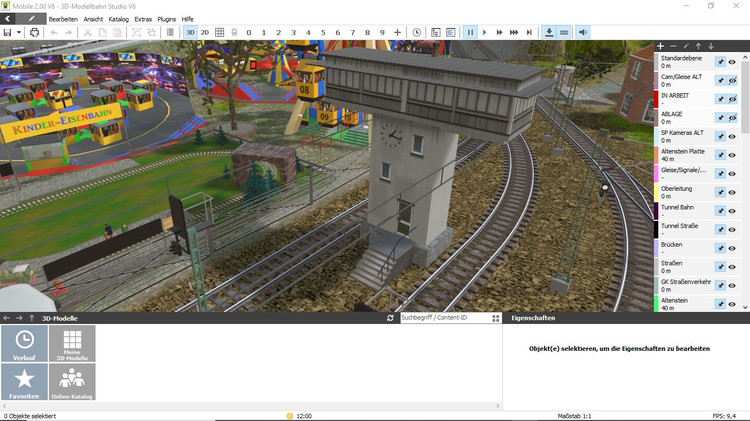Open the save options dropdown arrow

tap(19, 33)
